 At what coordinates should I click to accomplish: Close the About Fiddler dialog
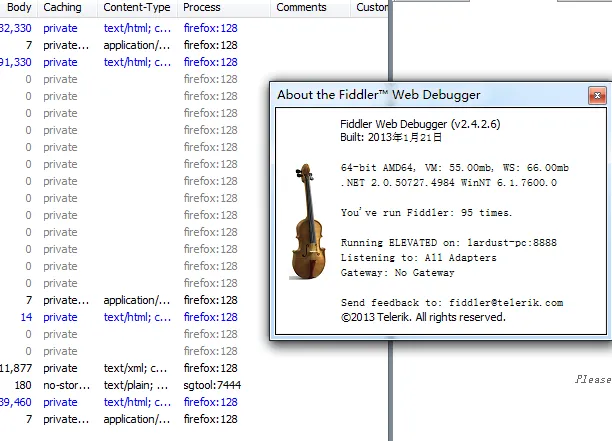(597, 96)
